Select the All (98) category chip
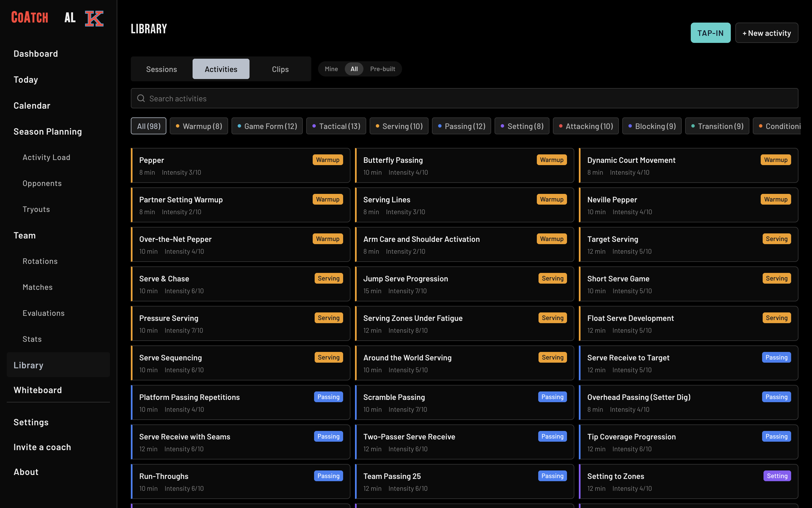 click(149, 126)
